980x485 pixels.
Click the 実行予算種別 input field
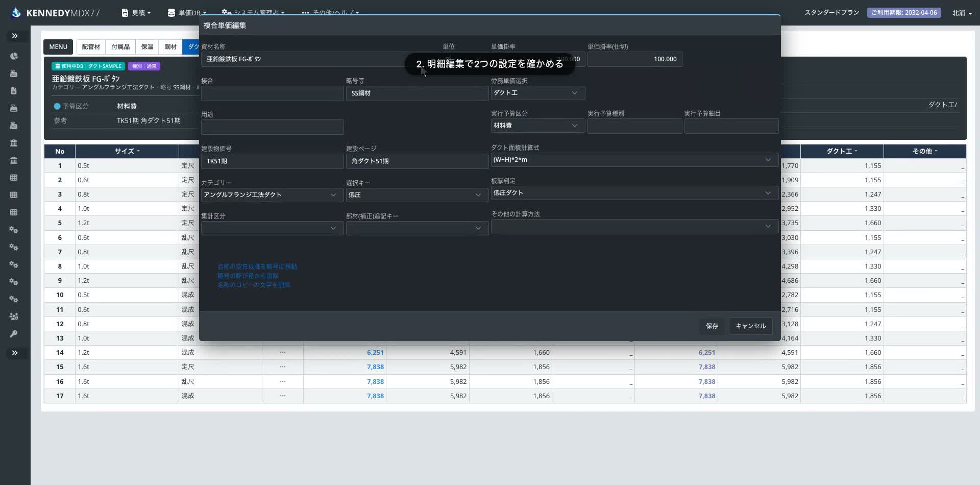[x=634, y=126]
